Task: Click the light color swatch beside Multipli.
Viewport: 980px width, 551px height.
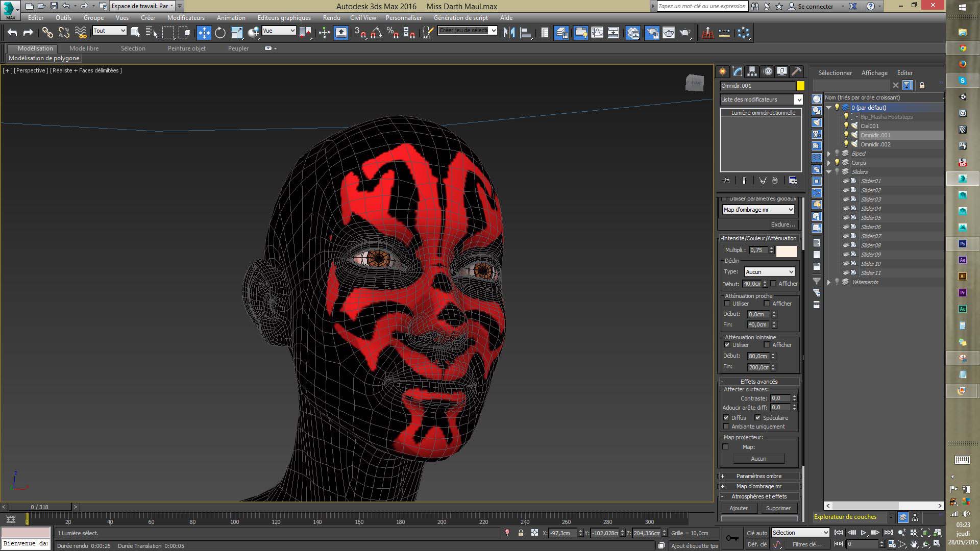Action: (x=786, y=251)
